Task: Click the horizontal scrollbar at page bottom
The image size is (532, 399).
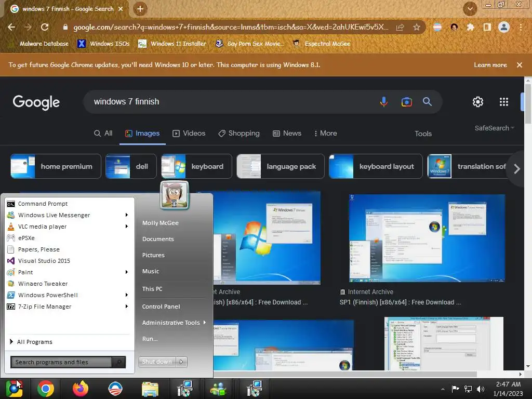Action: click(x=345, y=374)
